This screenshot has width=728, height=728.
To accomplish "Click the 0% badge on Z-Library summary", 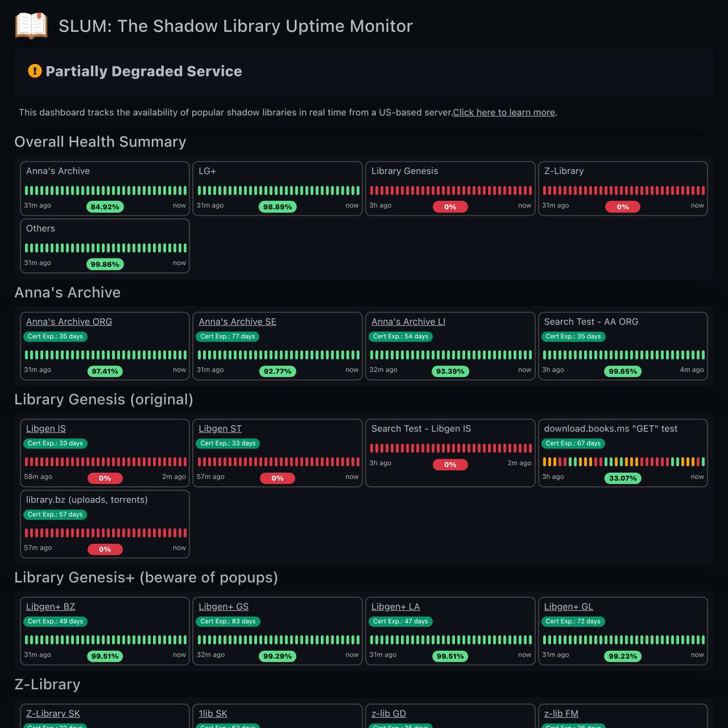I will [622, 207].
